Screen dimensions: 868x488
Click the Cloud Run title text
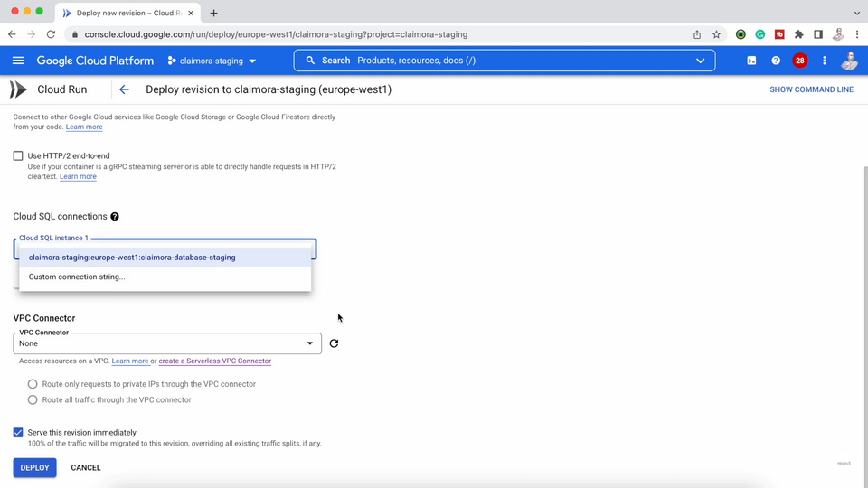62,89
